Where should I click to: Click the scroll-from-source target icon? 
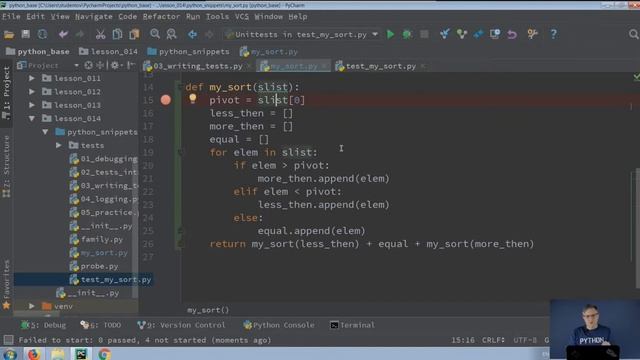pos(89,65)
